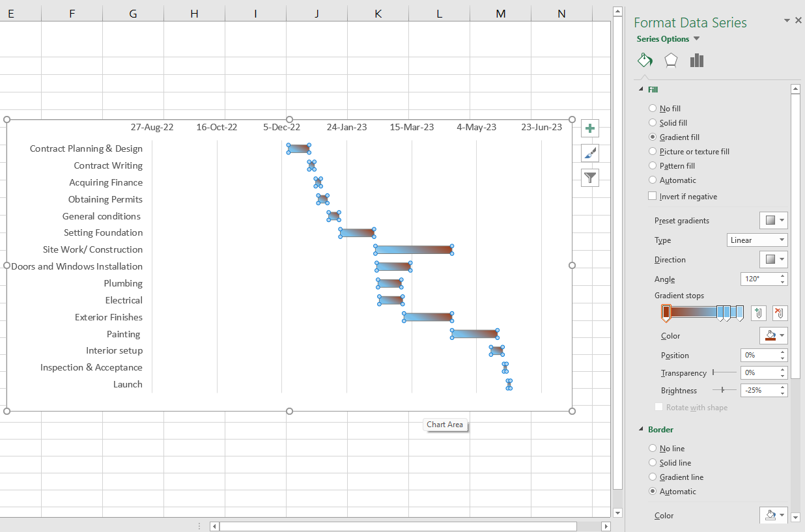Open the Type dropdown showing Linear
805x532 pixels.
coord(757,240)
